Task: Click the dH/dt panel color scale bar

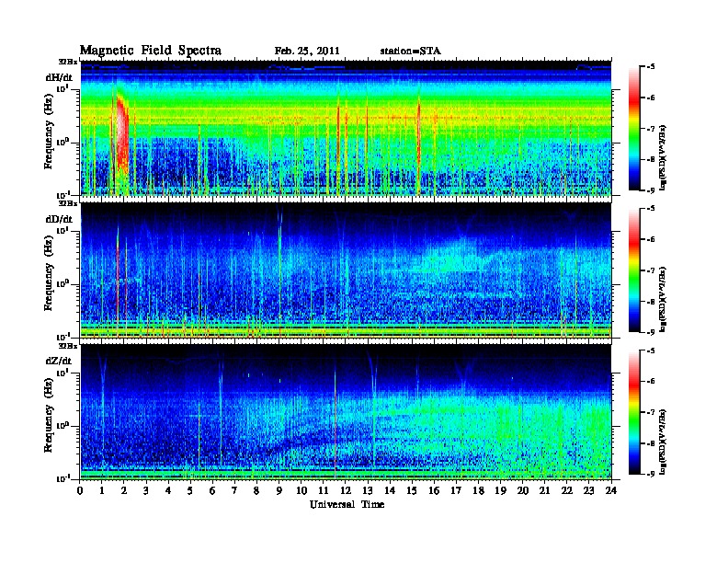Action: point(634,128)
